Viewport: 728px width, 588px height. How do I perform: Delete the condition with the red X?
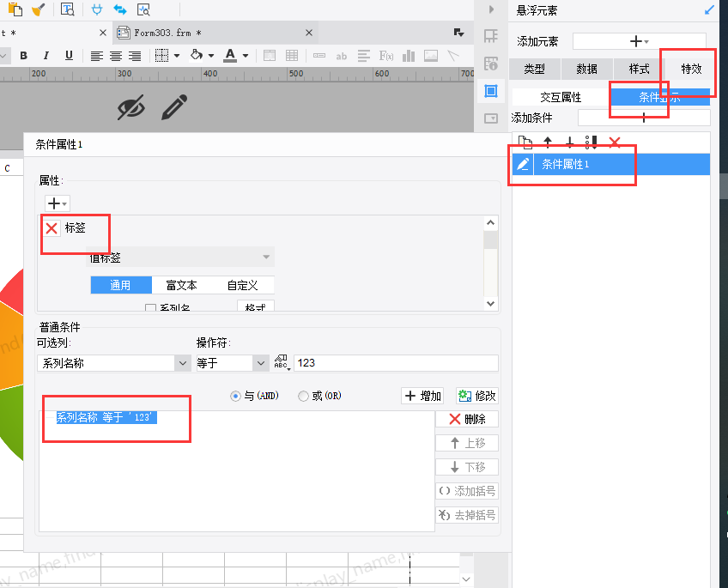tap(615, 142)
